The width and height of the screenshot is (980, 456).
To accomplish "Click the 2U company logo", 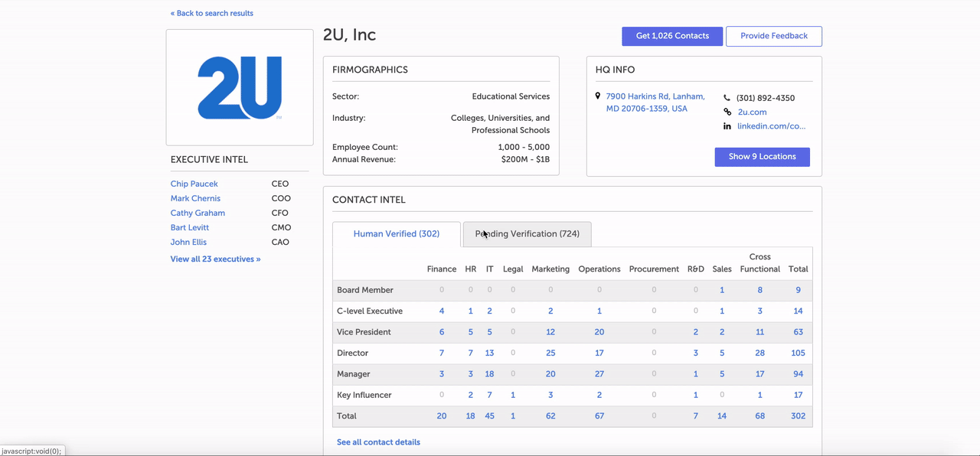I will (x=240, y=87).
